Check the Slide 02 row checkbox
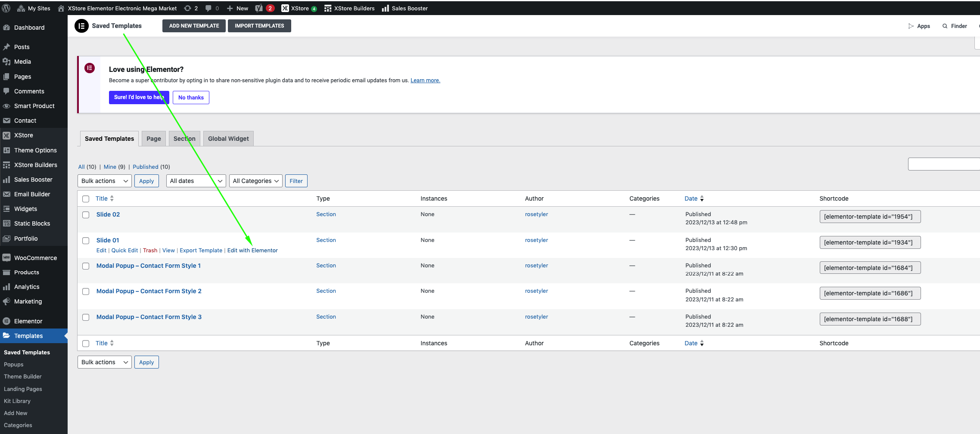Screen dimensions: 980x434 (x=86, y=215)
